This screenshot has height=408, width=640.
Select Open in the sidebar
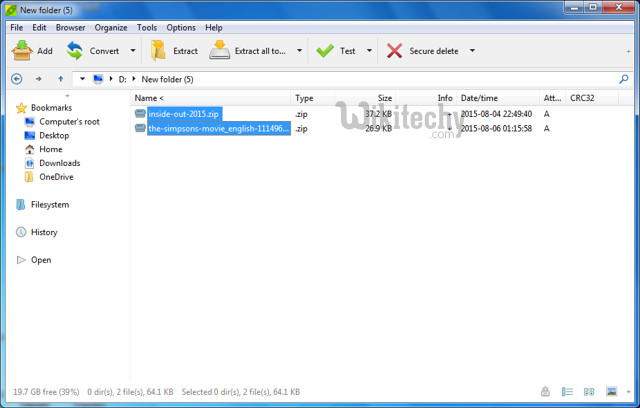(41, 260)
